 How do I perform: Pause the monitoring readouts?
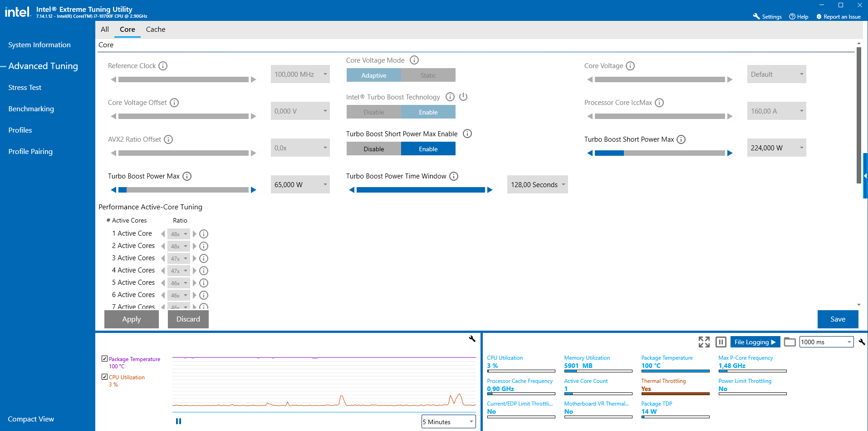[x=721, y=342]
